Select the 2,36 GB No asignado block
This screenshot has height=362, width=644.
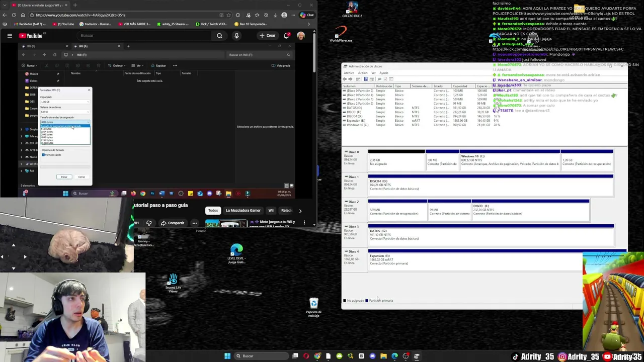[x=396, y=160]
